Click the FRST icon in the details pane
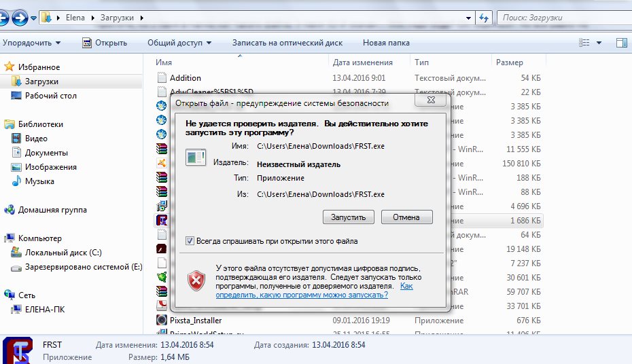Viewport: 632px width, 364px height. pyautogui.click(x=18, y=350)
